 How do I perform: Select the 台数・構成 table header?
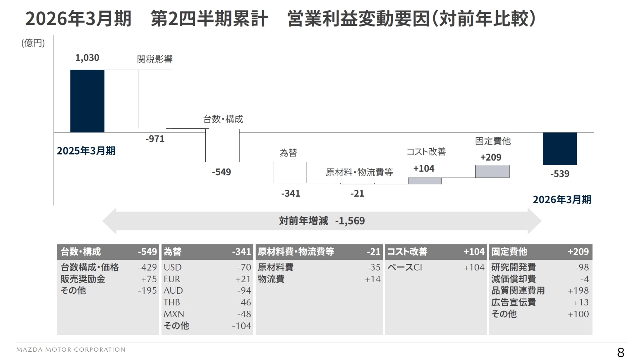click(x=108, y=252)
